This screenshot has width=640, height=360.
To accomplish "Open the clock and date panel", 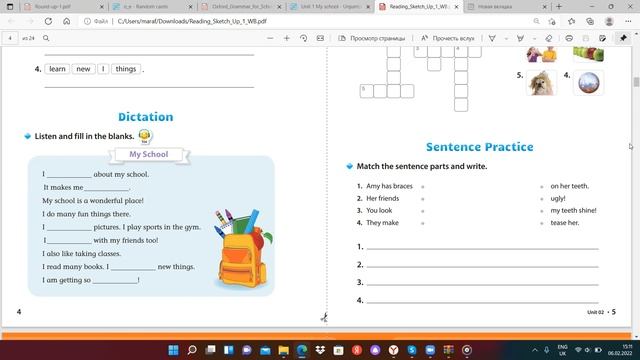I will click(620, 350).
